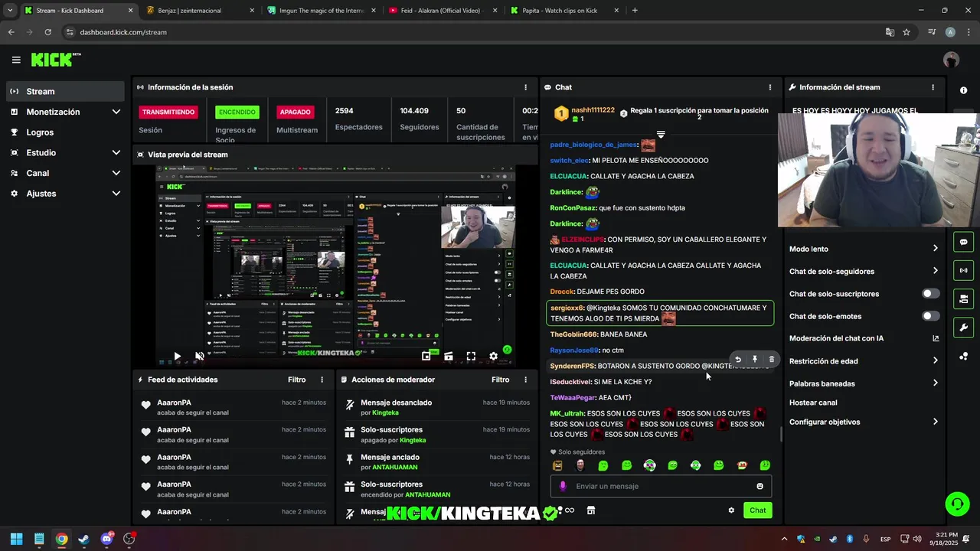This screenshot has width=980, height=551.
Task: Unmute the stream preview audio
Action: (200, 357)
